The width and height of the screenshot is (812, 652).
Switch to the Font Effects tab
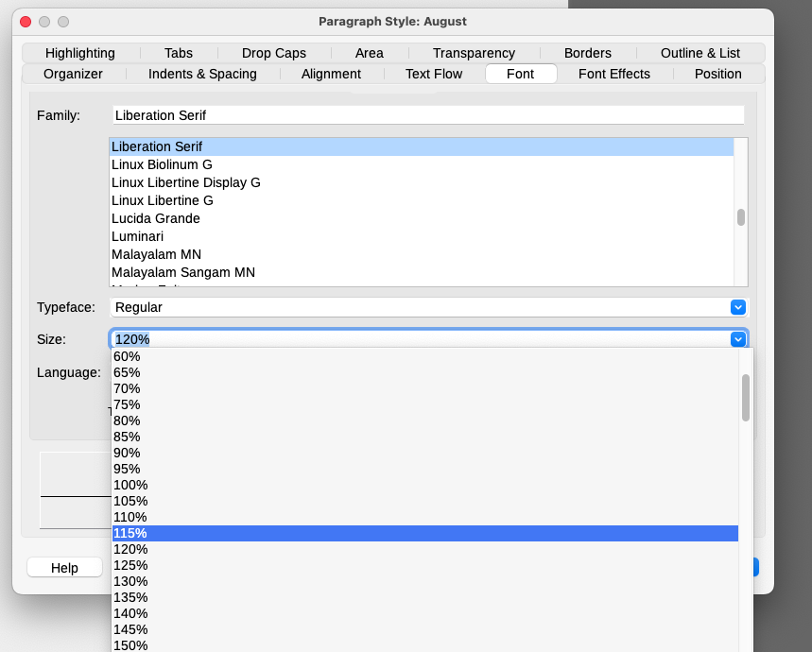coord(613,74)
